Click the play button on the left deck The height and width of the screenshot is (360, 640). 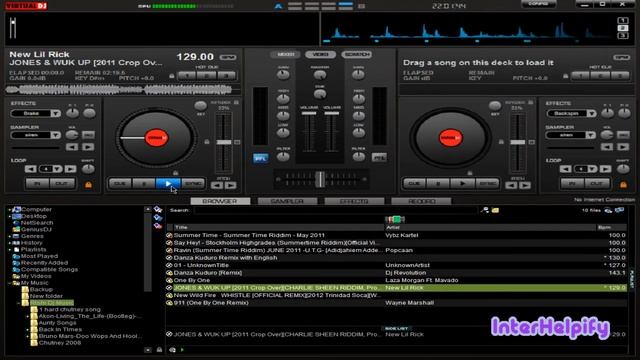(x=168, y=184)
